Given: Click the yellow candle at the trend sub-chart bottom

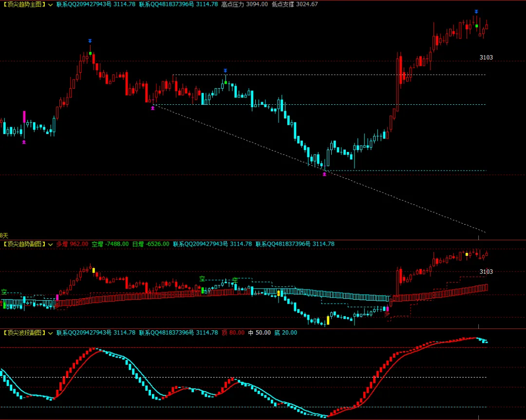Looking at the screenshot, I should click(x=328, y=320).
